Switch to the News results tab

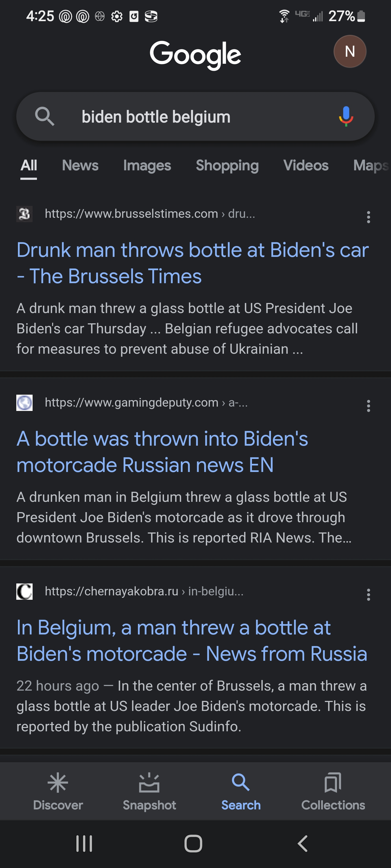coord(80,165)
